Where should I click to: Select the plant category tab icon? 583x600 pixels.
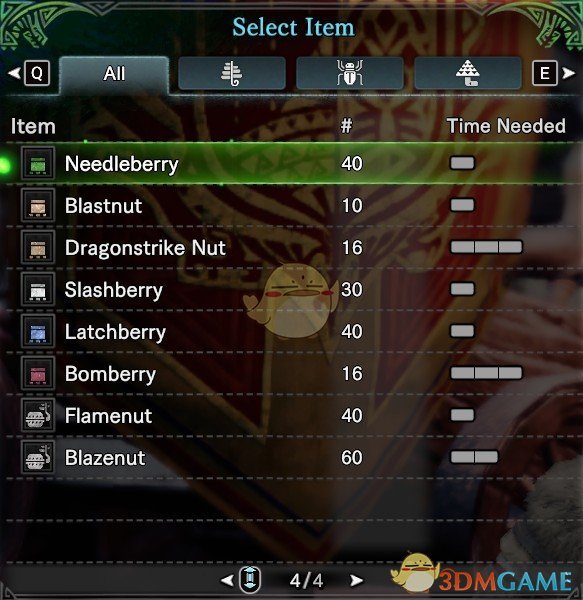pos(232,73)
